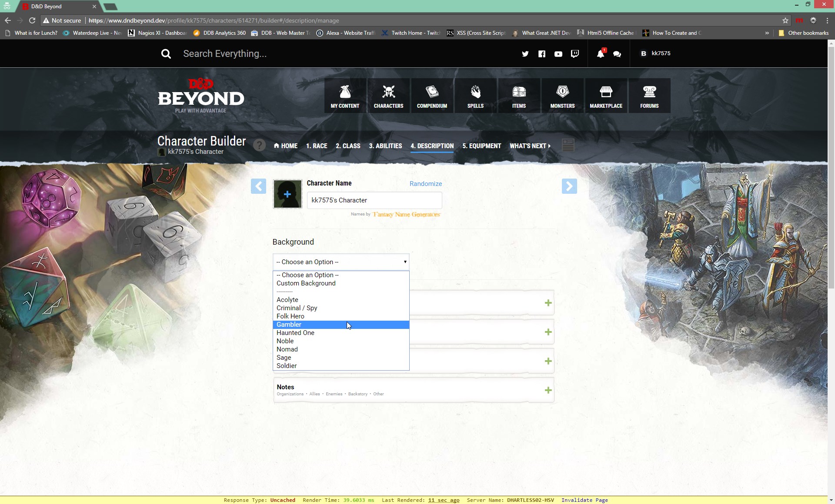The height and width of the screenshot is (504, 835).
Task: Expand the third collapsed section plus
Action: point(548,361)
